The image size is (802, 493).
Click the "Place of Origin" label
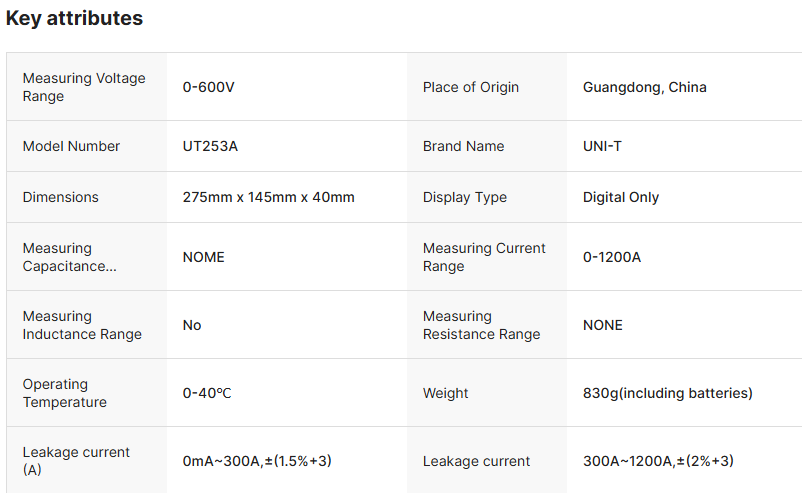(471, 87)
